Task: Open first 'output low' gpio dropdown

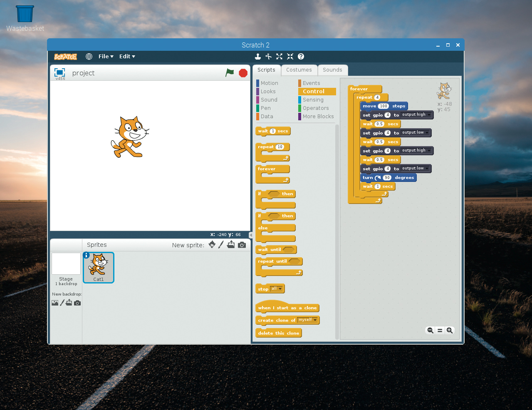Action: tap(416, 133)
